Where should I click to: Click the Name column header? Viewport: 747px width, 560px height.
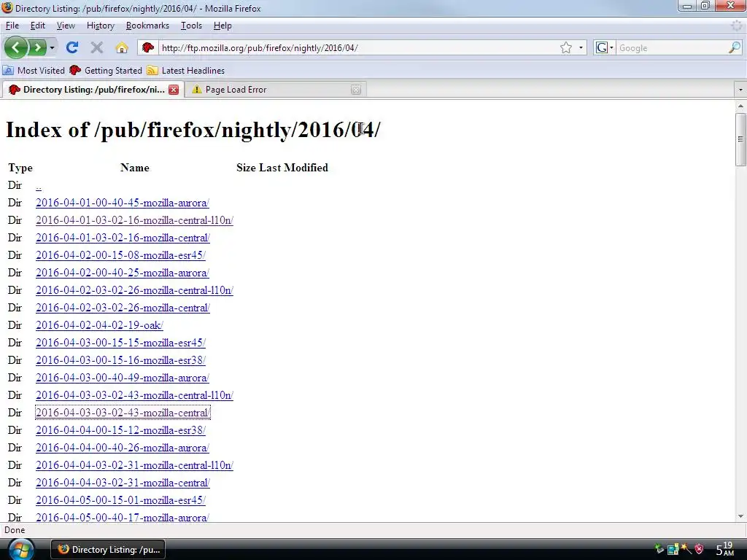(x=135, y=168)
